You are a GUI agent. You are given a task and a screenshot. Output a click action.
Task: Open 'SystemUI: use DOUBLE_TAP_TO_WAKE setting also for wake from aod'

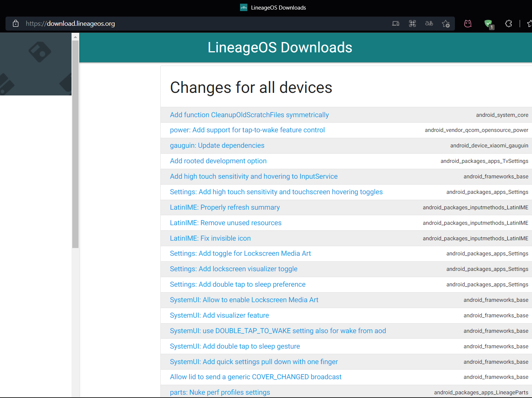[278, 331]
